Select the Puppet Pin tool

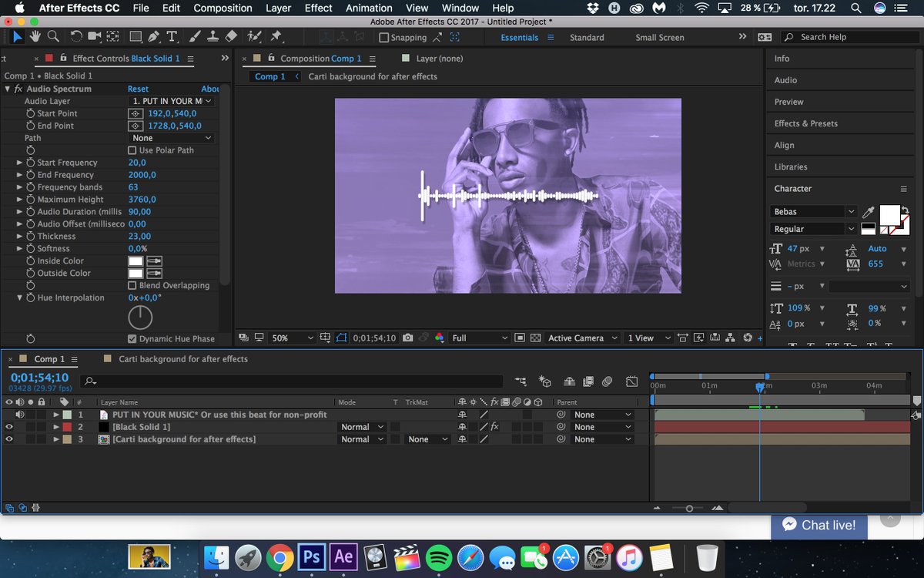click(276, 36)
